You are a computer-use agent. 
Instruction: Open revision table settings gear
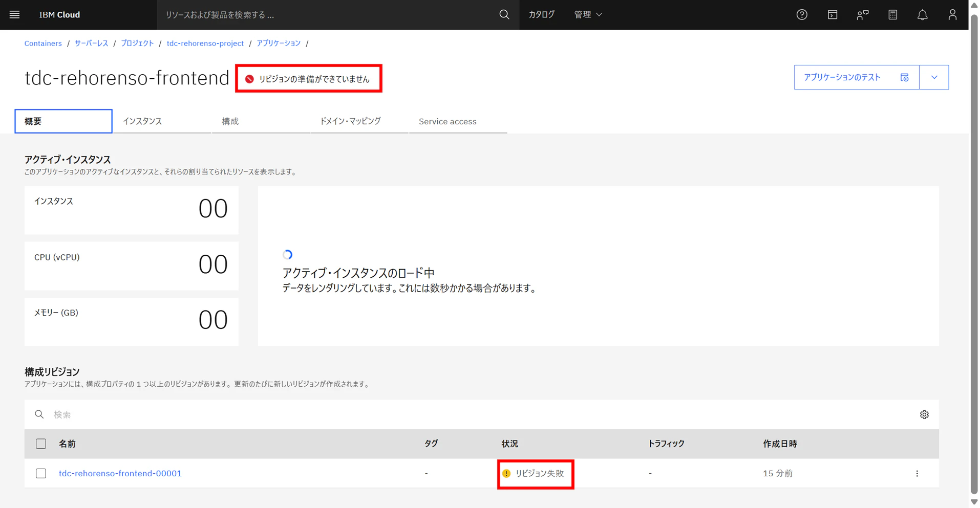[x=924, y=414]
